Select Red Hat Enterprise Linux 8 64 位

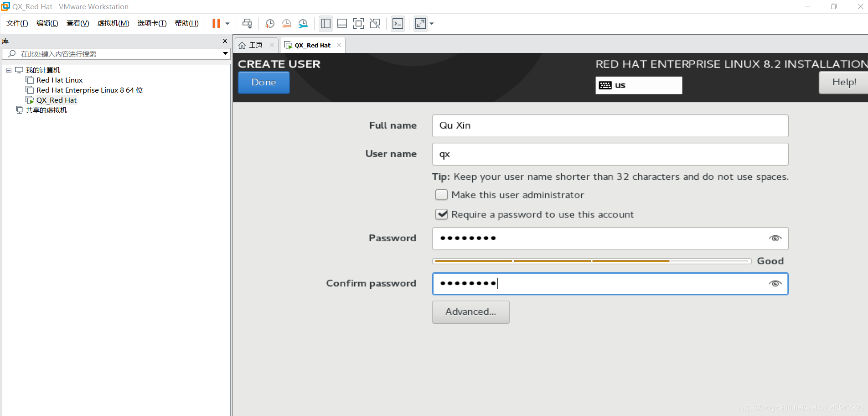[90, 90]
